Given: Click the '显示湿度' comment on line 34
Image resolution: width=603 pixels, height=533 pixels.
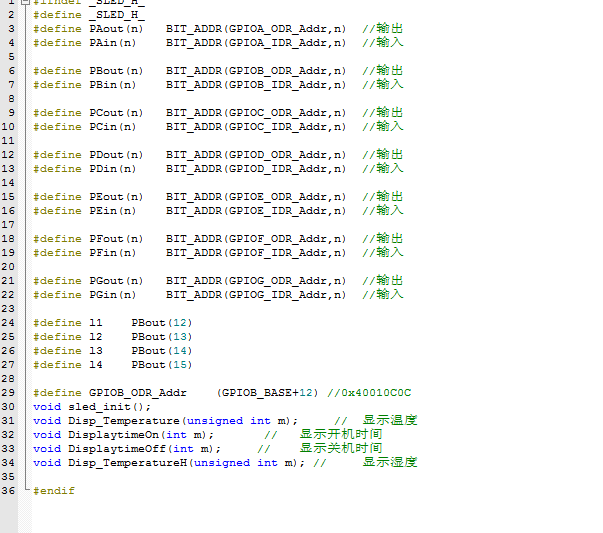Looking at the screenshot, I should point(390,462).
